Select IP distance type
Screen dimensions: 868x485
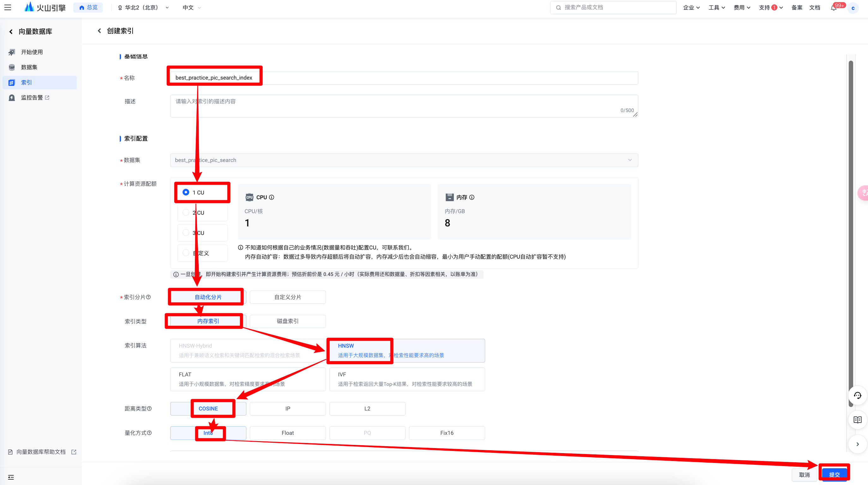coord(288,408)
